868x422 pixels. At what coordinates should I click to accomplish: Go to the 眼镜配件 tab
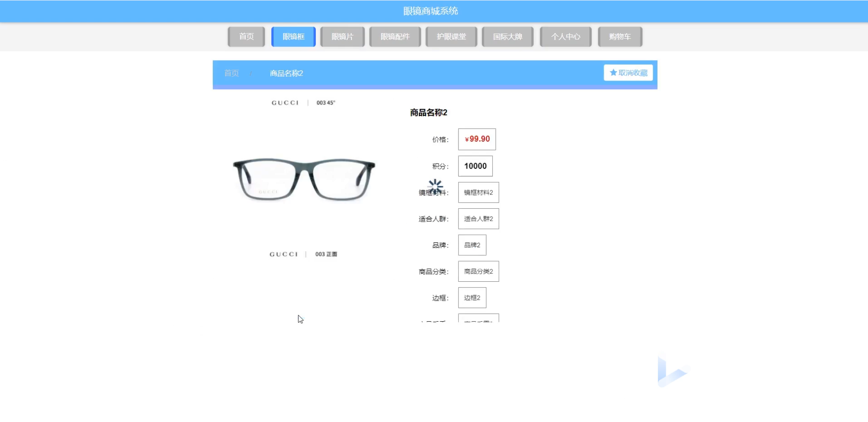click(x=395, y=37)
